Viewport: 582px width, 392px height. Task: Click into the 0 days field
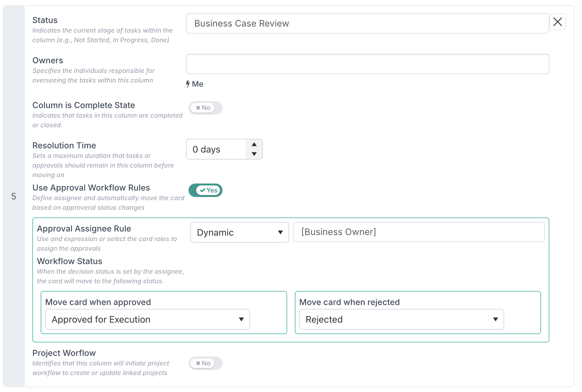pyautogui.click(x=216, y=149)
